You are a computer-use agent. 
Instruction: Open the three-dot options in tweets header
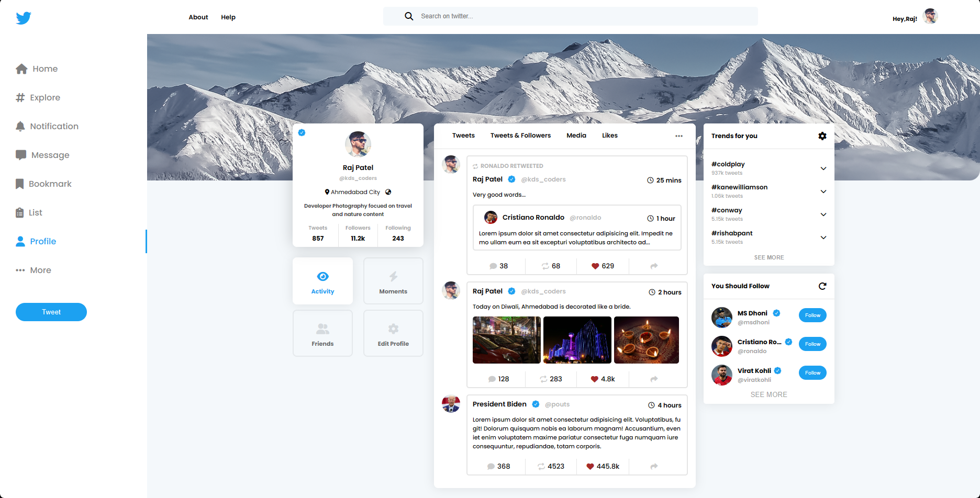coord(679,136)
